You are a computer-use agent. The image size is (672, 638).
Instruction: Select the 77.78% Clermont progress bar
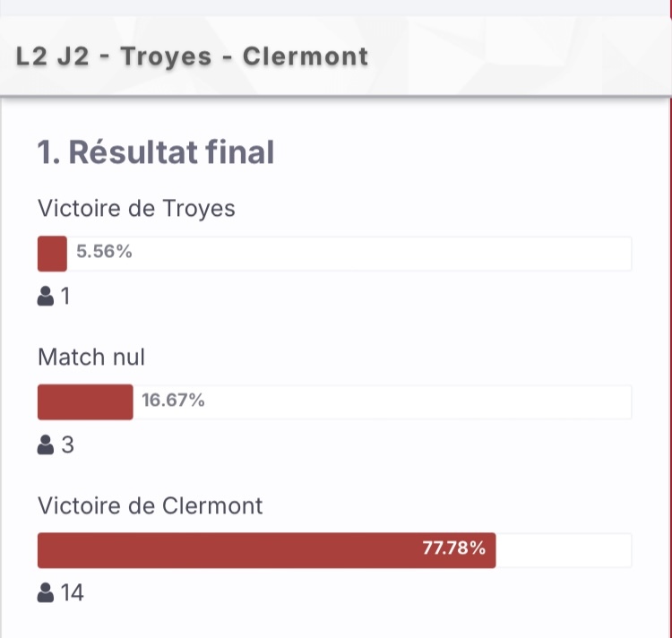tap(335, 550)
